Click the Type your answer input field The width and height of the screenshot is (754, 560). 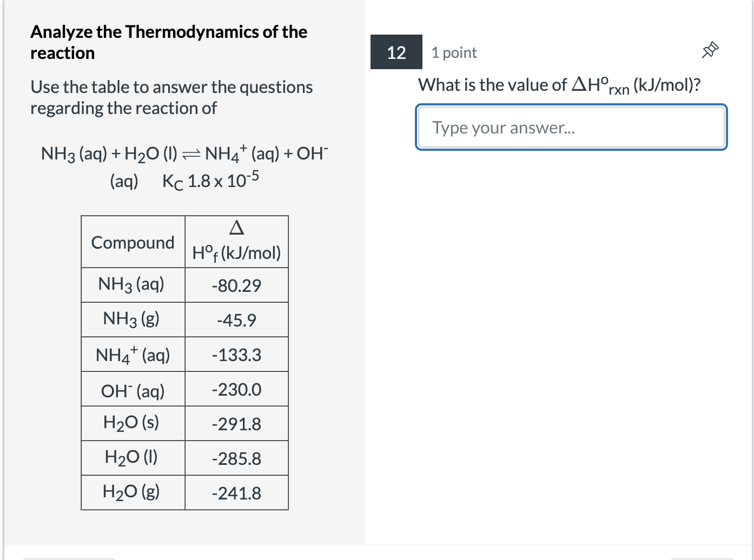click(x=571, y=127)
